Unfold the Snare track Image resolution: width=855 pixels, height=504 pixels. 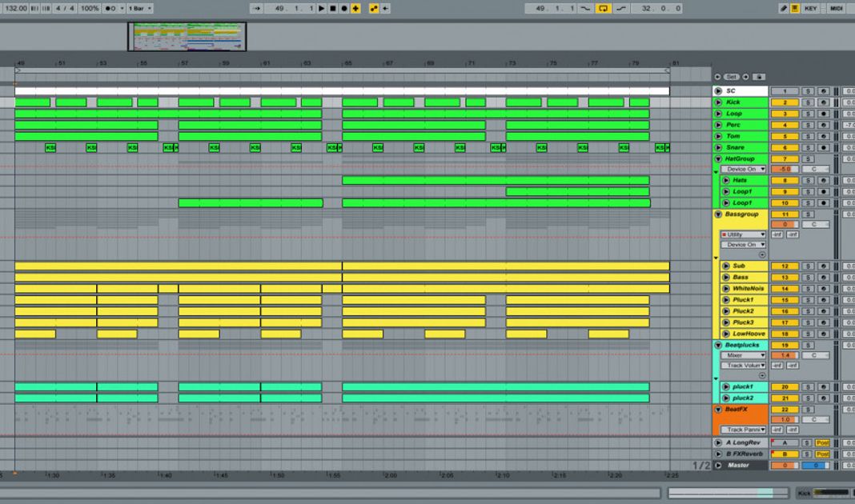pos(718,147)
